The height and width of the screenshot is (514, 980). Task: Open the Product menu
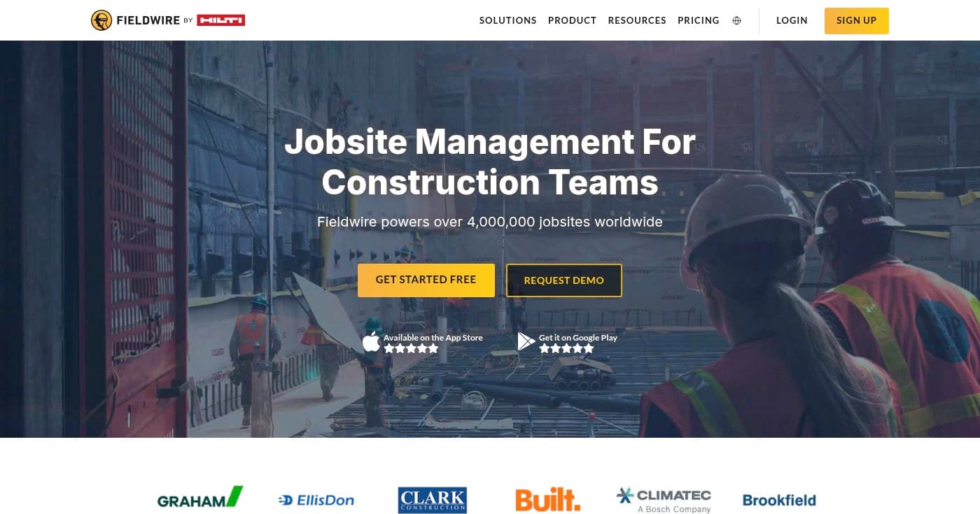click(572, 20)
